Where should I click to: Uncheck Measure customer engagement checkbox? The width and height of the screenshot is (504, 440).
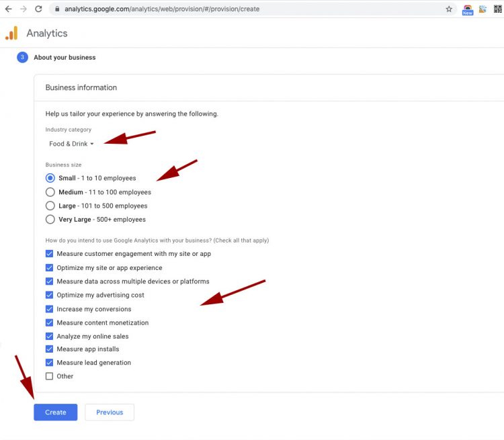[x=49, y=254]
